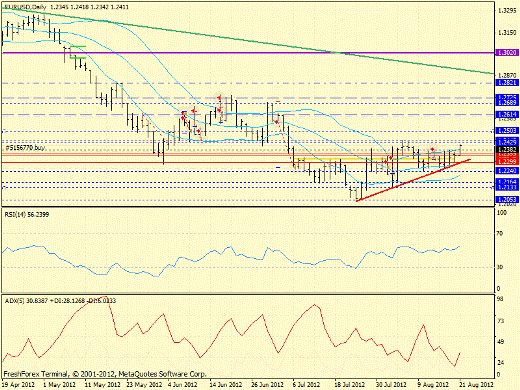Screen dimensions: 520x390
Task: Click the 30 Jul 2012 date label
Action: click(391, 384)
